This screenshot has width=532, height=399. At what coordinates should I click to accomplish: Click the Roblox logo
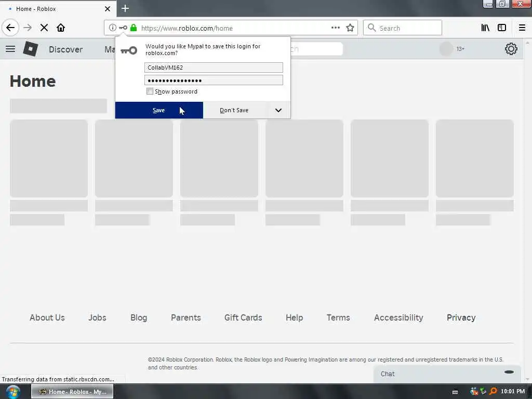31,49
